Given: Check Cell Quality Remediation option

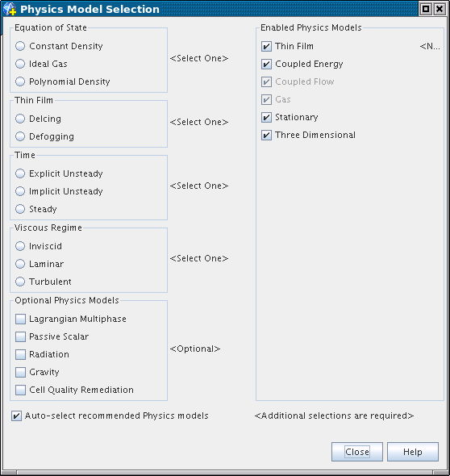Looking at the screenshot, I should 20,390.
